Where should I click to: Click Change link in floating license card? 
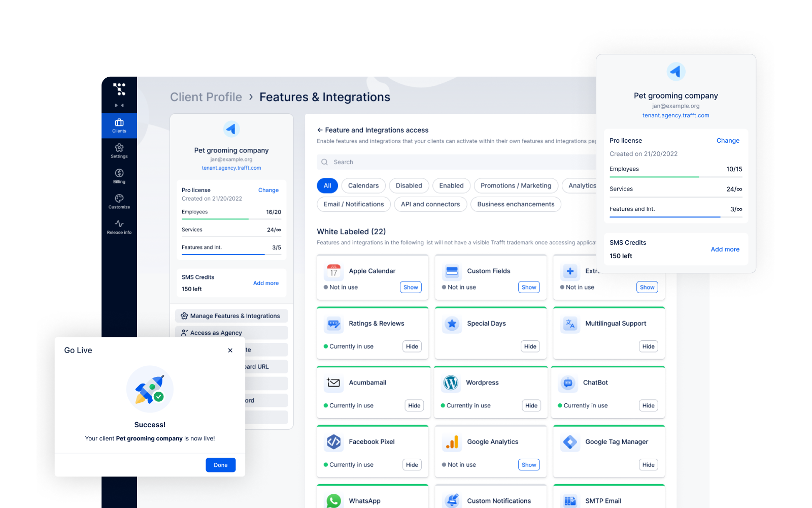click(x=728, y=141)
